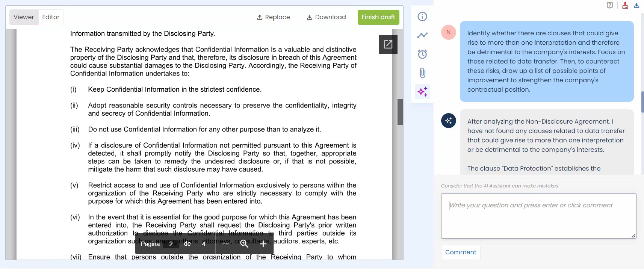Select the AI assistant sparkle icon

click(422, 92)
